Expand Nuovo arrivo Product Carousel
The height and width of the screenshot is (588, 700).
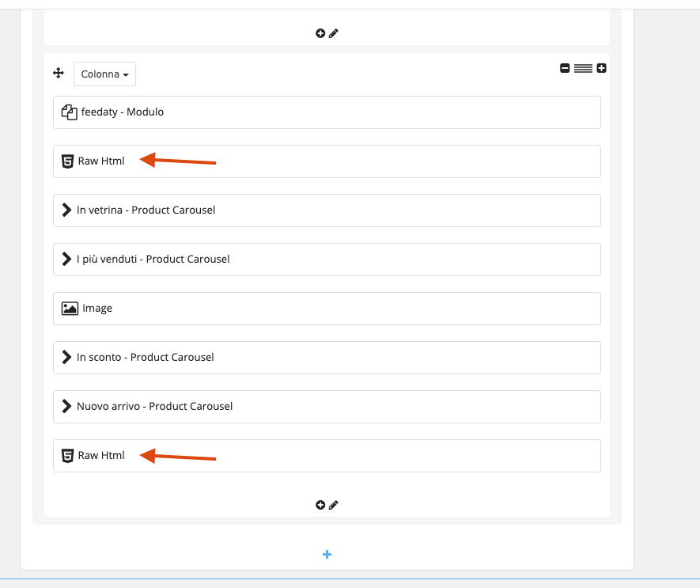pos(327,407)
